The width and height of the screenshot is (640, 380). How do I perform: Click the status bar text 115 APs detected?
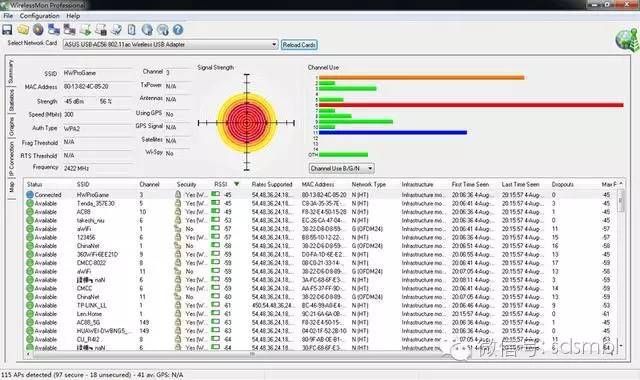pos(92,375)
